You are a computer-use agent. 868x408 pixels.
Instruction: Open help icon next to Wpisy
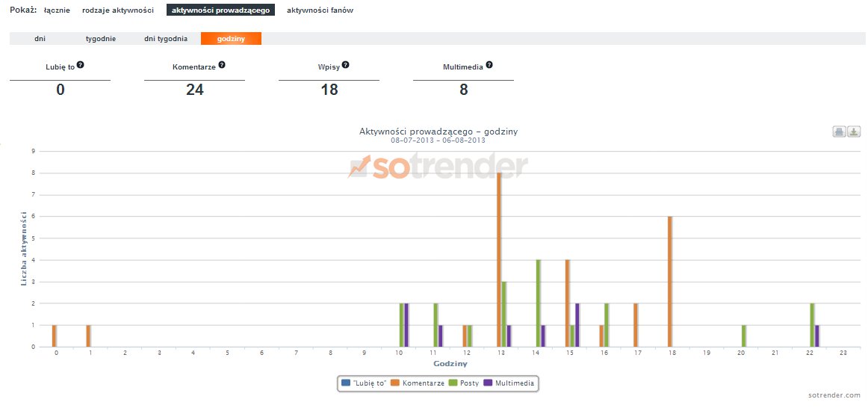tap(346, 65)
